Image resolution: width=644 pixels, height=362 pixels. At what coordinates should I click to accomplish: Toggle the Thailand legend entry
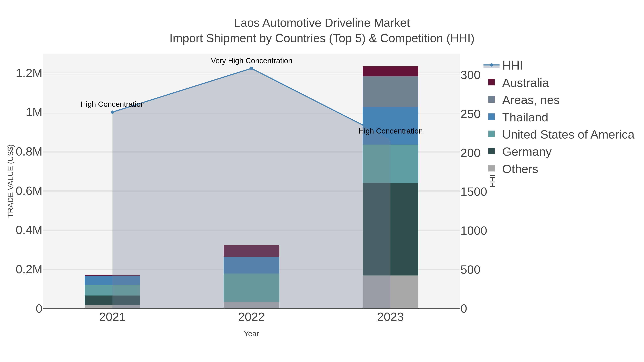coord(518,117)
